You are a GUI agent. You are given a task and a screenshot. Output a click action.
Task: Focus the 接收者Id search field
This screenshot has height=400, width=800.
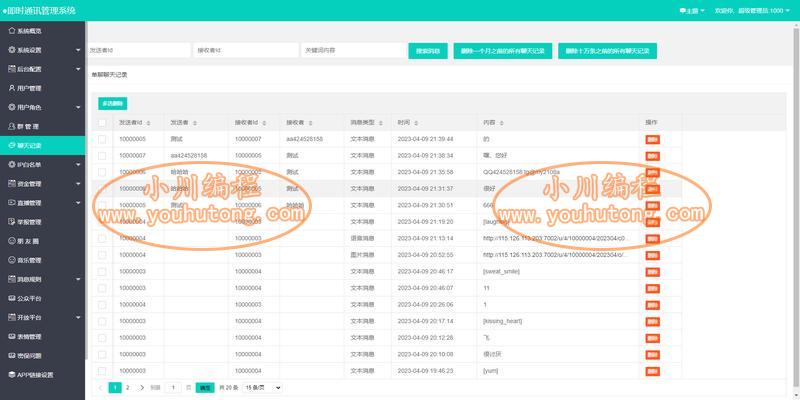click(x=245, y=51)
